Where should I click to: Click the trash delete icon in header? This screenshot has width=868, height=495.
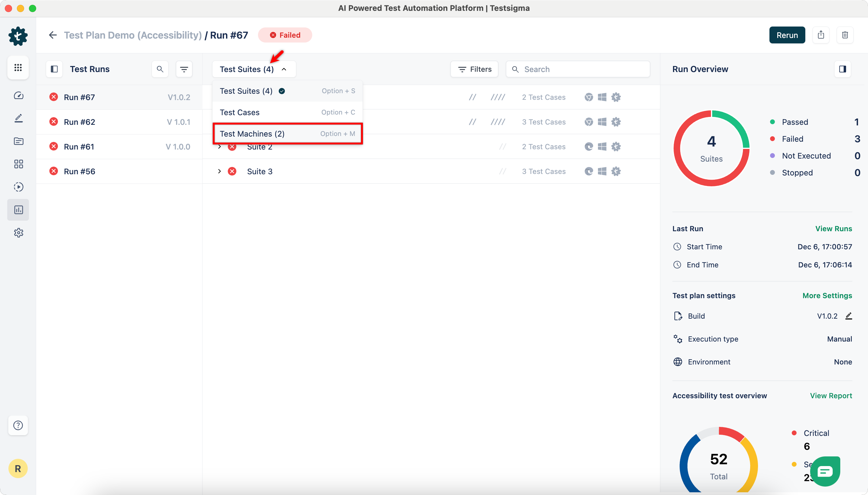coord(845,35)
